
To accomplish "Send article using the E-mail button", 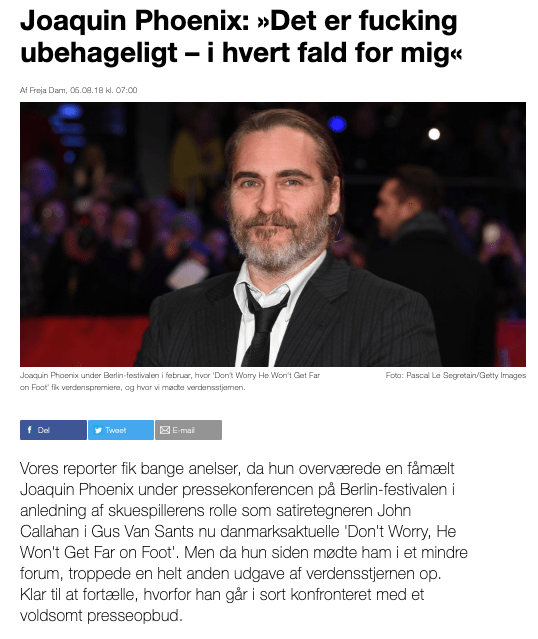I will [188, 430].
